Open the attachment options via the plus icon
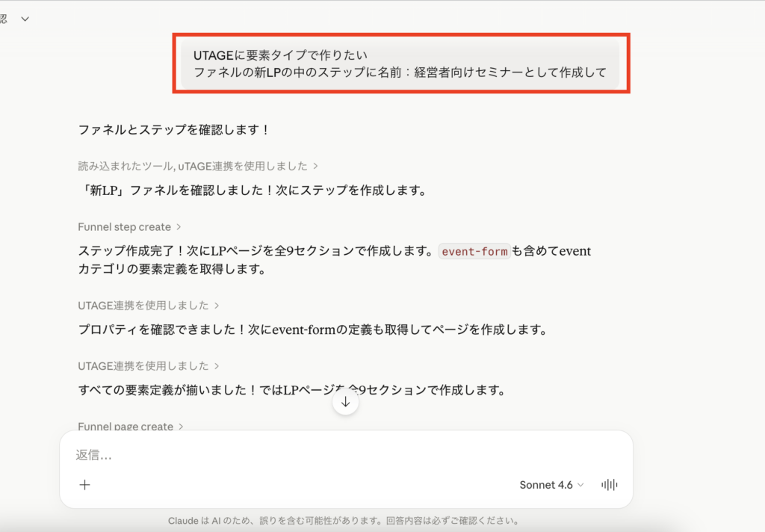The width and height of the screenshot is (765, 532). coord(84,485)
